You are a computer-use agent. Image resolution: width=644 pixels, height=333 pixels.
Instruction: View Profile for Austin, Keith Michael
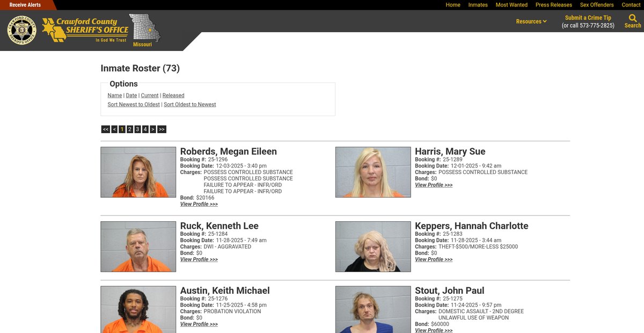199,324
